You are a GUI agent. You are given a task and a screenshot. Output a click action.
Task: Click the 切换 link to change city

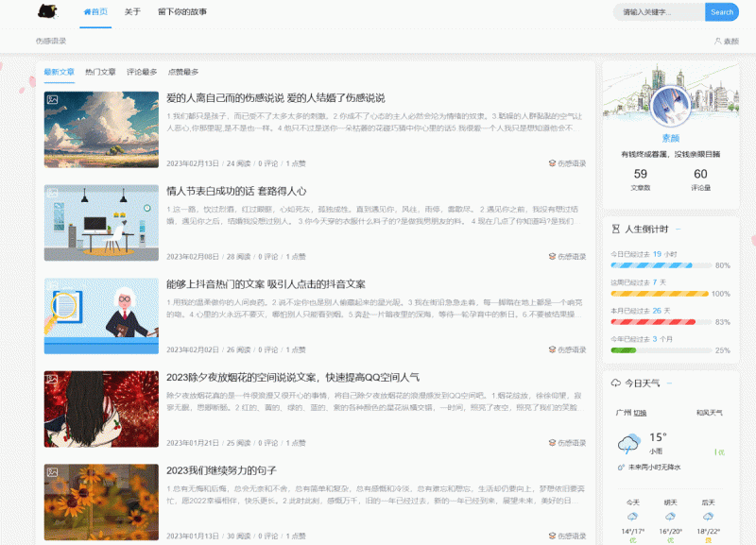(640, 411)
